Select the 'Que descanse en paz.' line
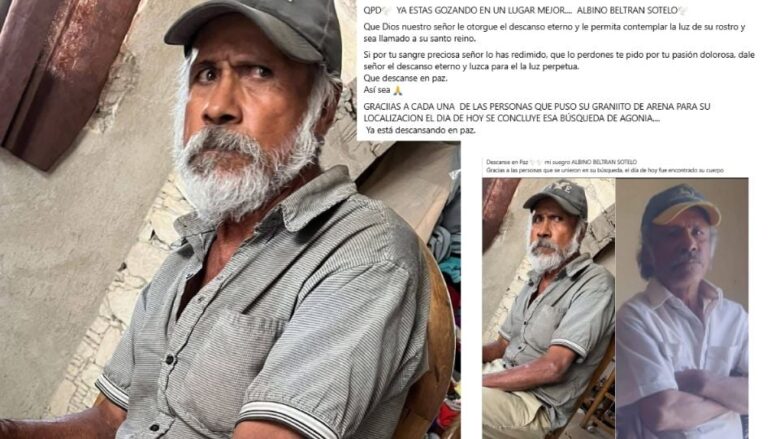780x439 pixels. pos(405,78)
